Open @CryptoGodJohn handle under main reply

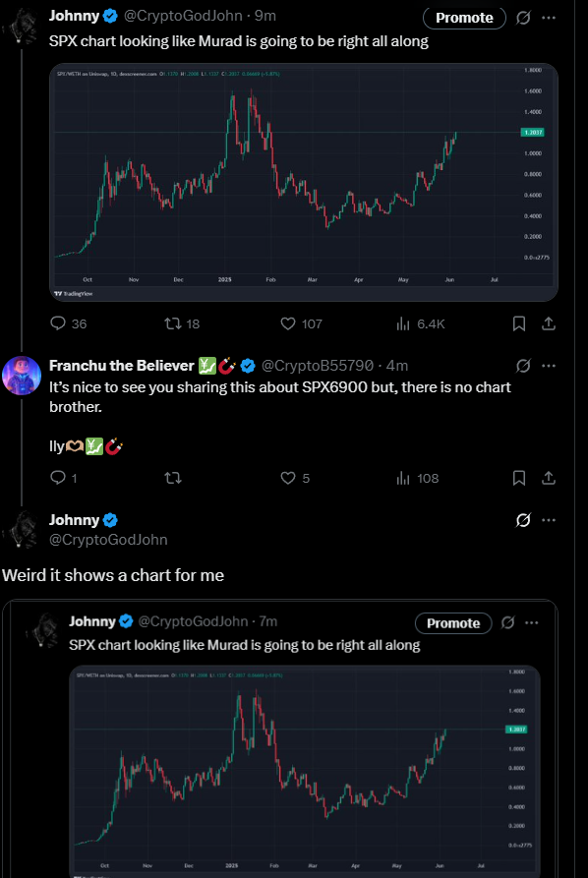(x=108, y=540)
